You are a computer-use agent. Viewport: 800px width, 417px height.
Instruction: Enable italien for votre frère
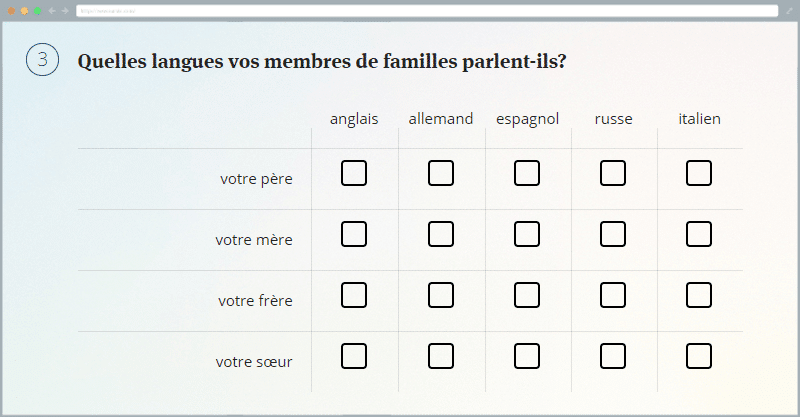pos(699,295)
